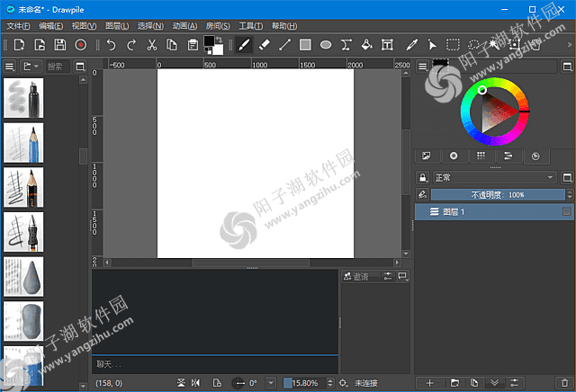The height and width of the screenshot is (392, 576).
Task: Select the flood fill bucket tool
Action: (x=366, y=45)
